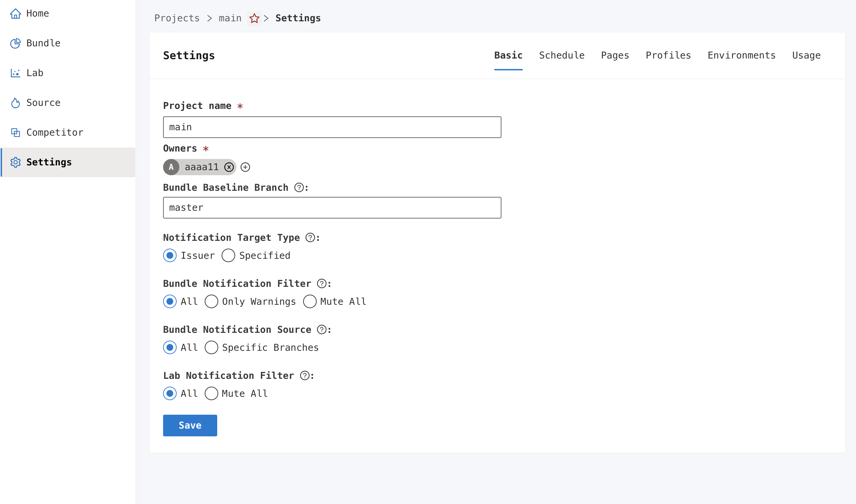Click the aaaa11 owner avatar
This screenshot has width=856, height=504.
pos(171,167)
